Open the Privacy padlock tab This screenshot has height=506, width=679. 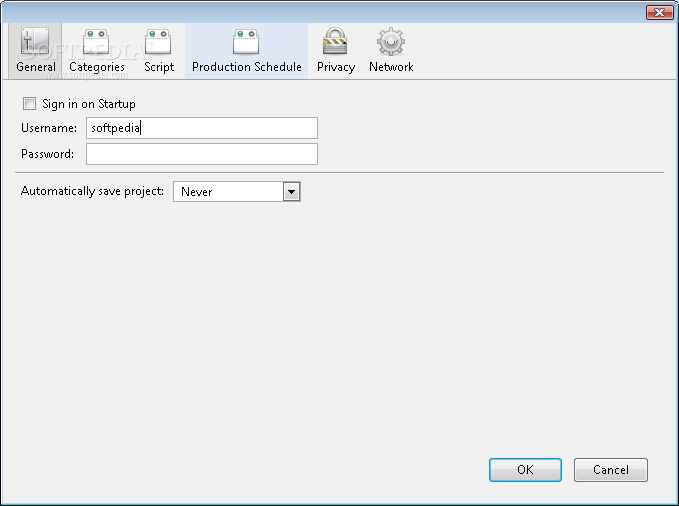click(336, 51)
